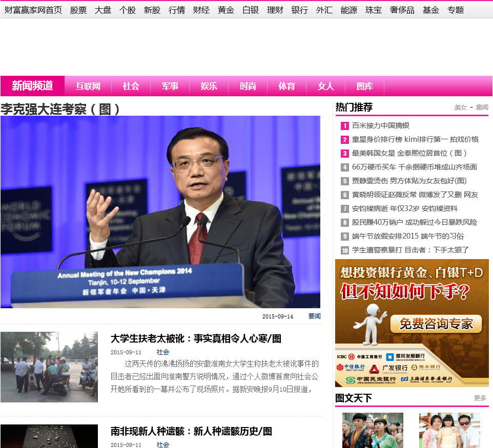
Task: Go to 股票 in the top menu
Action: [78, 10]
